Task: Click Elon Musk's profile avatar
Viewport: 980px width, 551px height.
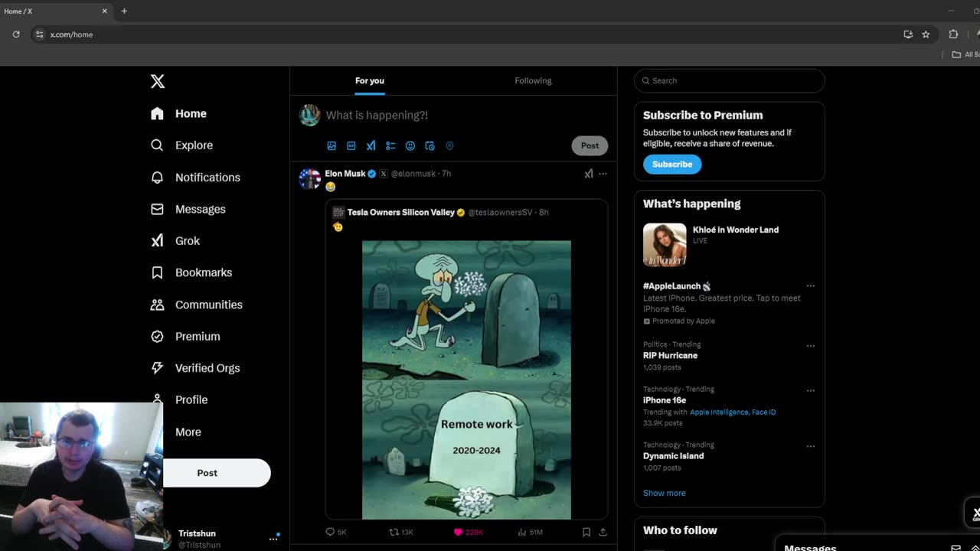Action: pyautogui.click(x=309, y=179)
